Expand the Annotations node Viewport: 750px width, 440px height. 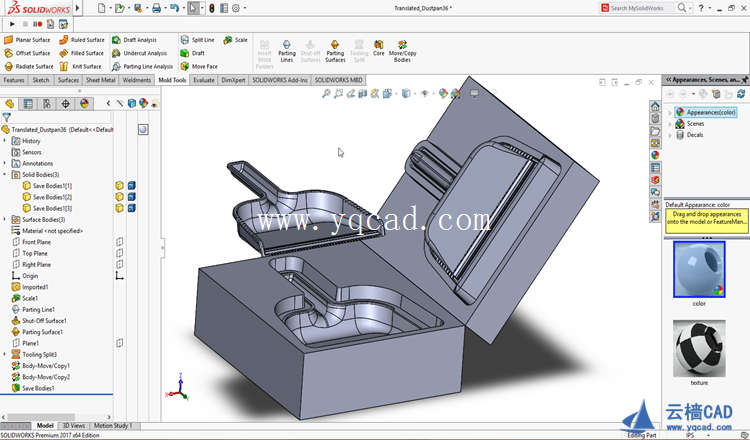coord(5,163)
